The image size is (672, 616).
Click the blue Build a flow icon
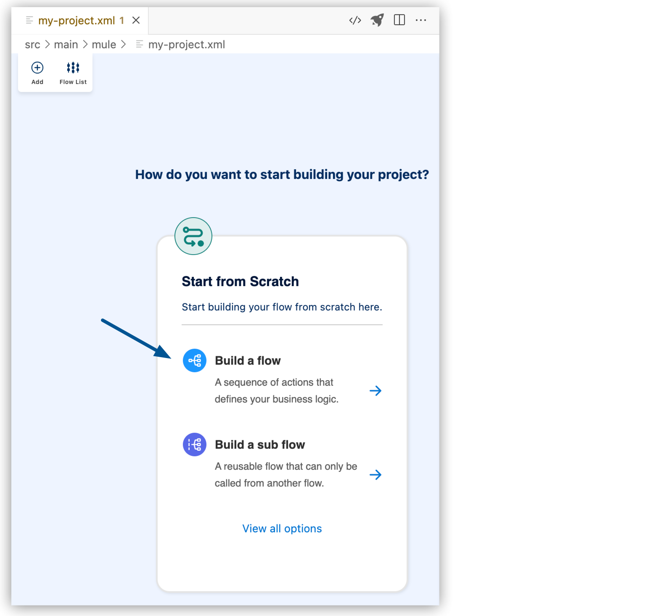pyautogui.click(x=194, y=361)
